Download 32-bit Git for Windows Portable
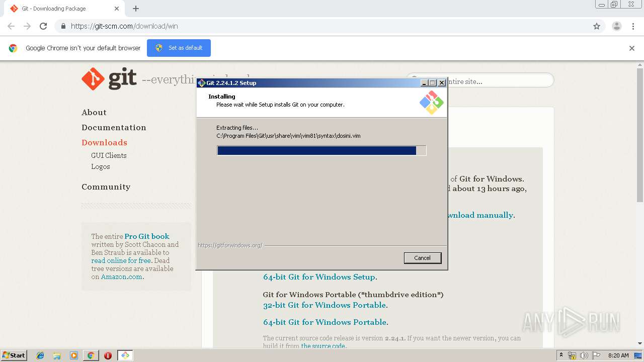This screenshot has height=362, width=644. pos(325,305)
